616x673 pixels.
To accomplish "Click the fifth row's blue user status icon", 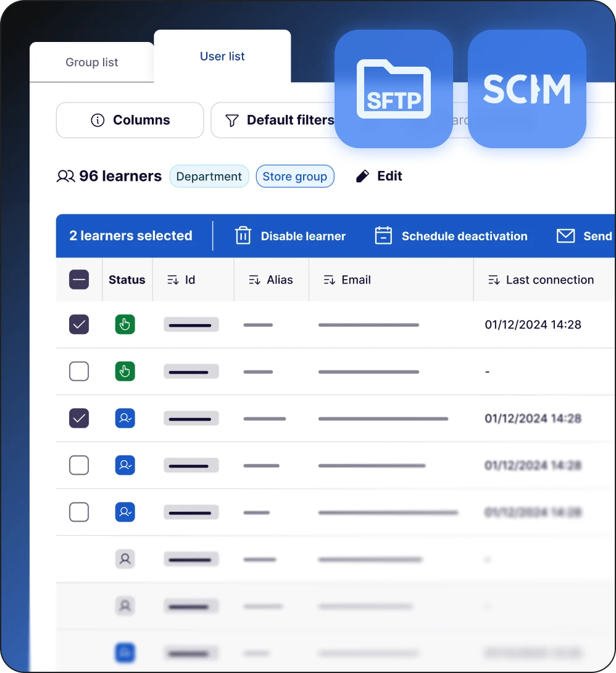I will (x=125, y=512).
